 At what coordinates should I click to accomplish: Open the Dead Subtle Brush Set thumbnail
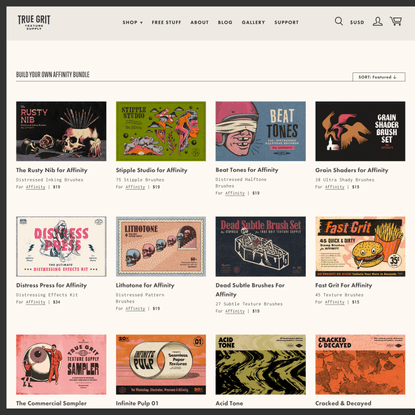260,246
